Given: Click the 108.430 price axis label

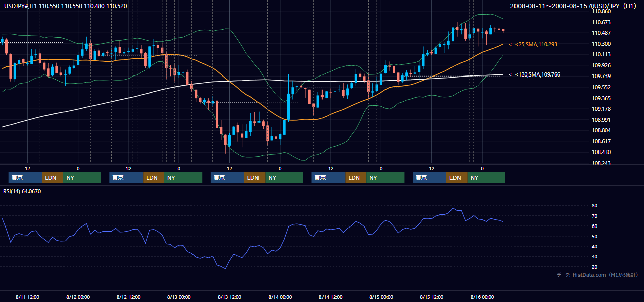Looking at the screenshot, I should point(602,152).
